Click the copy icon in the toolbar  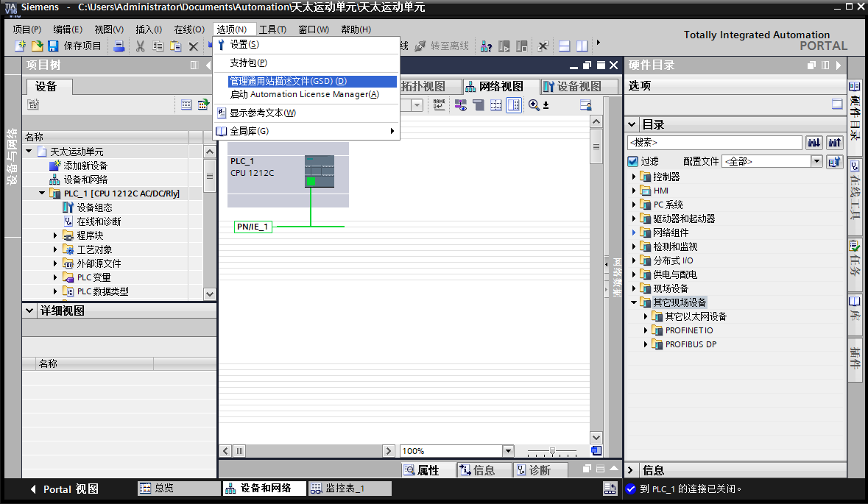point(158,46)
